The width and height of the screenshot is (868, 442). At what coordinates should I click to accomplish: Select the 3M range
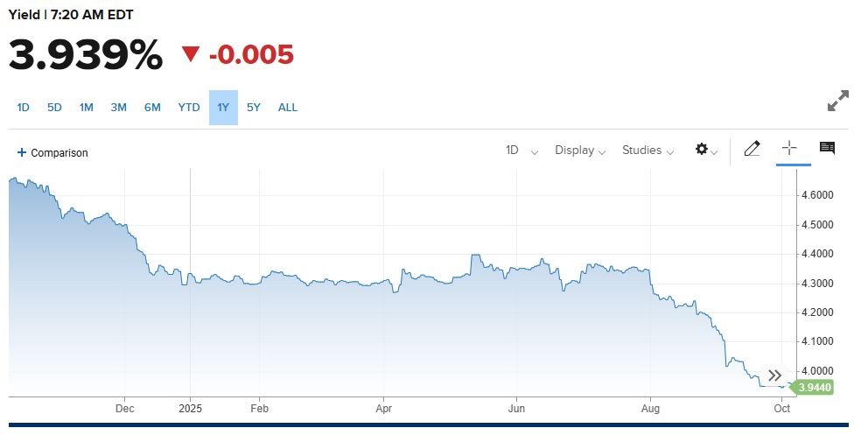pyautogui.click(x=118, y=108)
